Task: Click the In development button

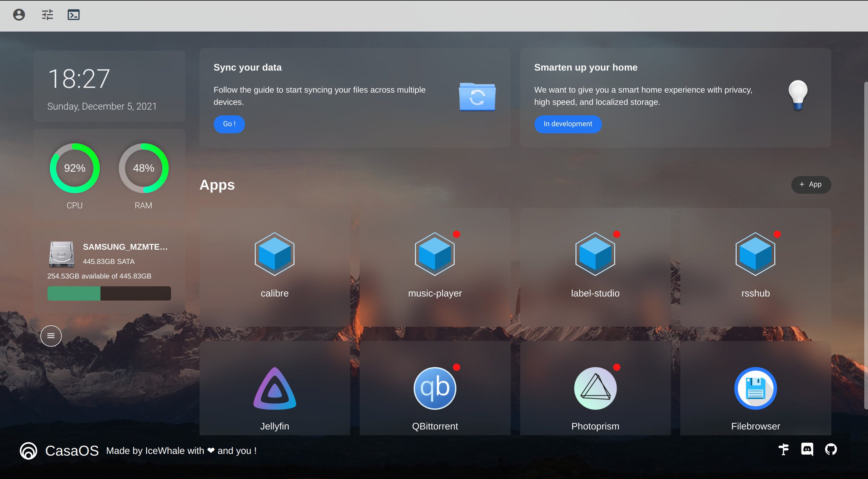Action: (x=568, y=124)
